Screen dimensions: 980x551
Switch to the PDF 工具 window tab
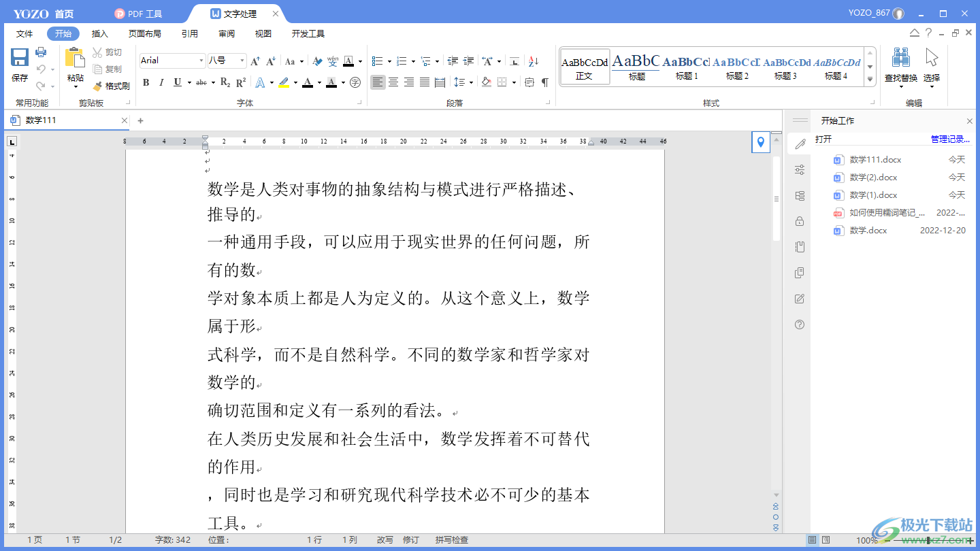click(139, 14)
